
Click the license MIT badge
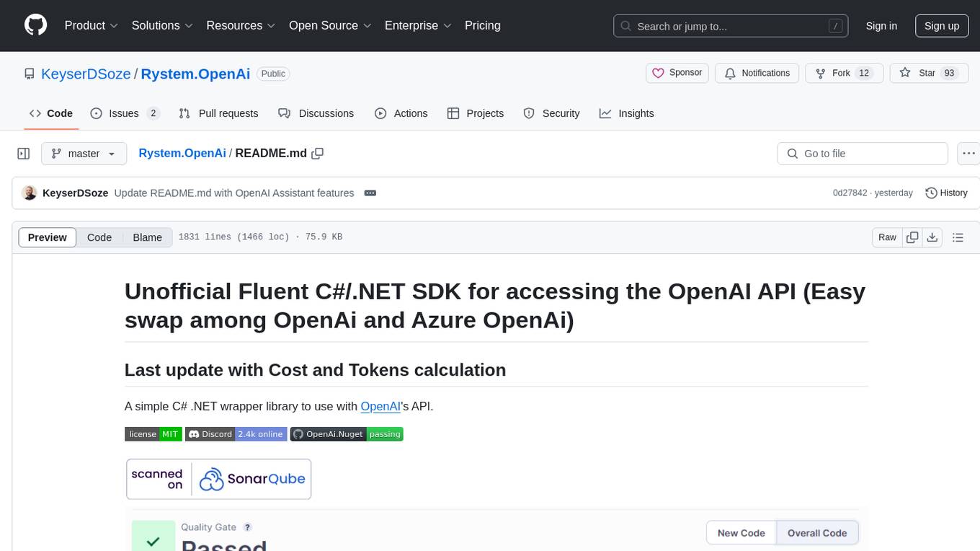coord(153,434)
